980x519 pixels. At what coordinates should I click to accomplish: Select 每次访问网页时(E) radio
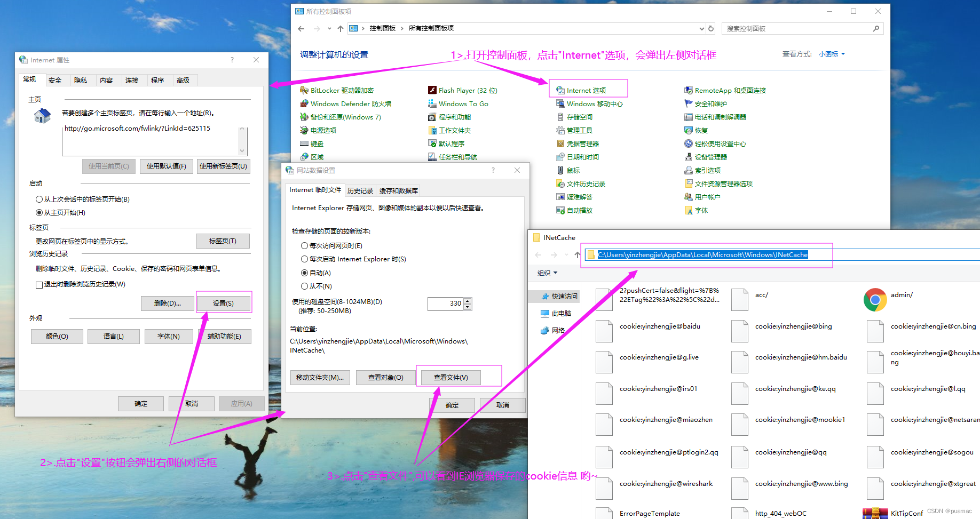[331, 246]
